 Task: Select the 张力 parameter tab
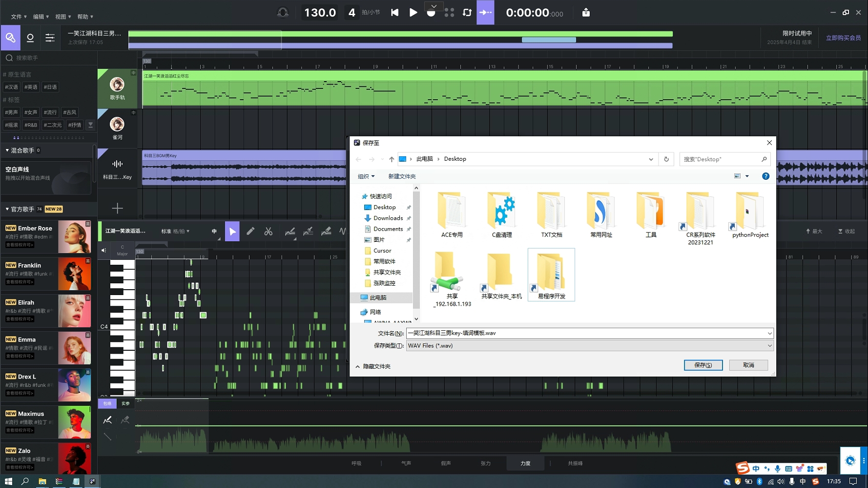pos(486,464)
